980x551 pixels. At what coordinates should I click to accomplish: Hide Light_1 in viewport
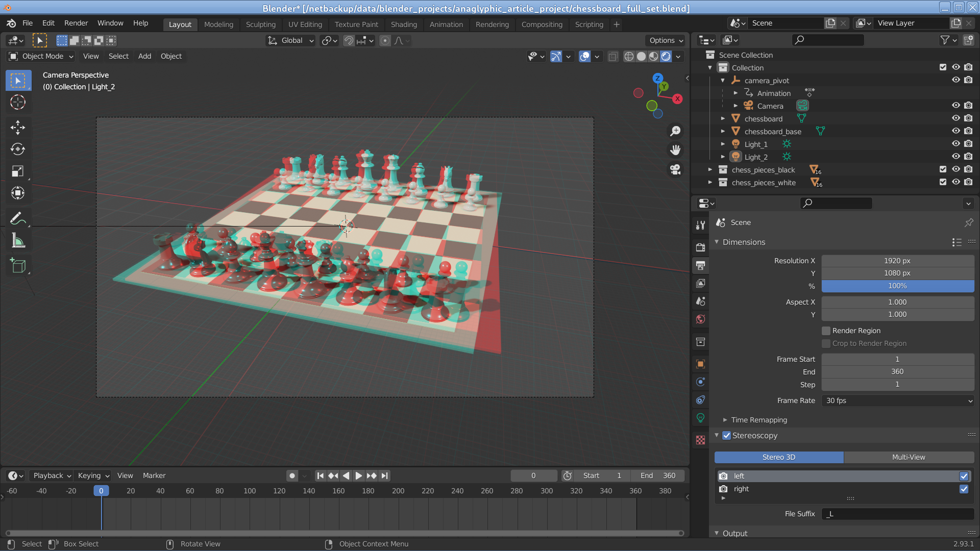point(955,144)
